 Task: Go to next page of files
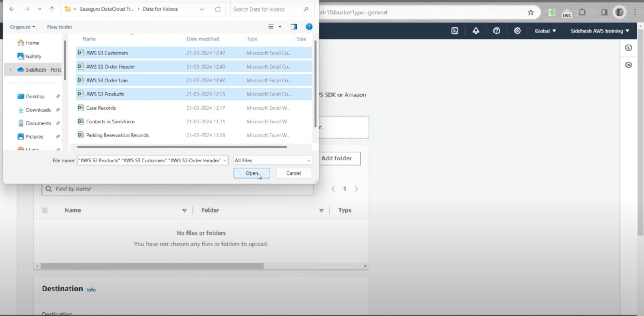(x=356, y=189)
